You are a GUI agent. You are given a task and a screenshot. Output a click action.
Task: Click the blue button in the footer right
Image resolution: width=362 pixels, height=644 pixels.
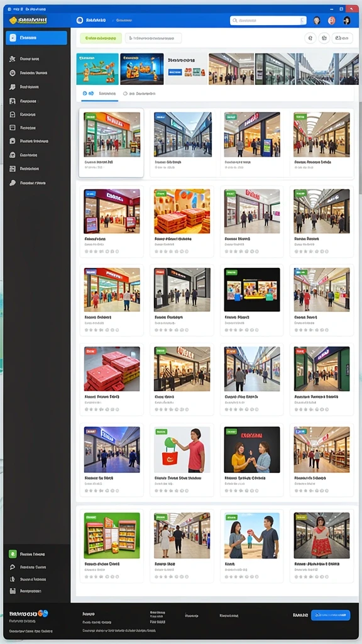(331, 615)
